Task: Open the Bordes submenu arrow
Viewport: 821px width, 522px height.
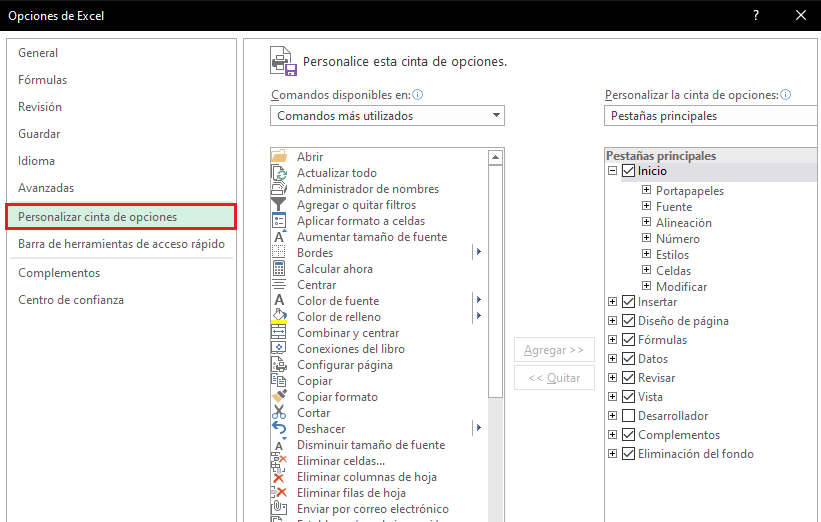Action: coord(478,252)
